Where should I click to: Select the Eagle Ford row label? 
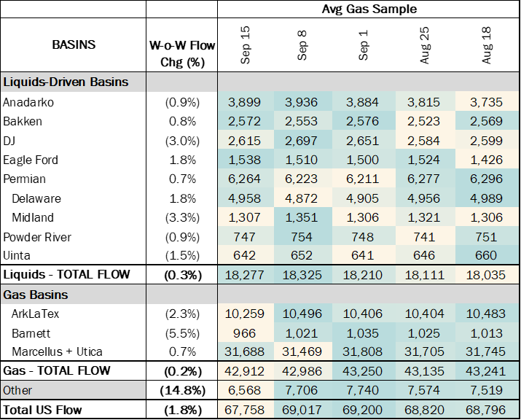31,160
